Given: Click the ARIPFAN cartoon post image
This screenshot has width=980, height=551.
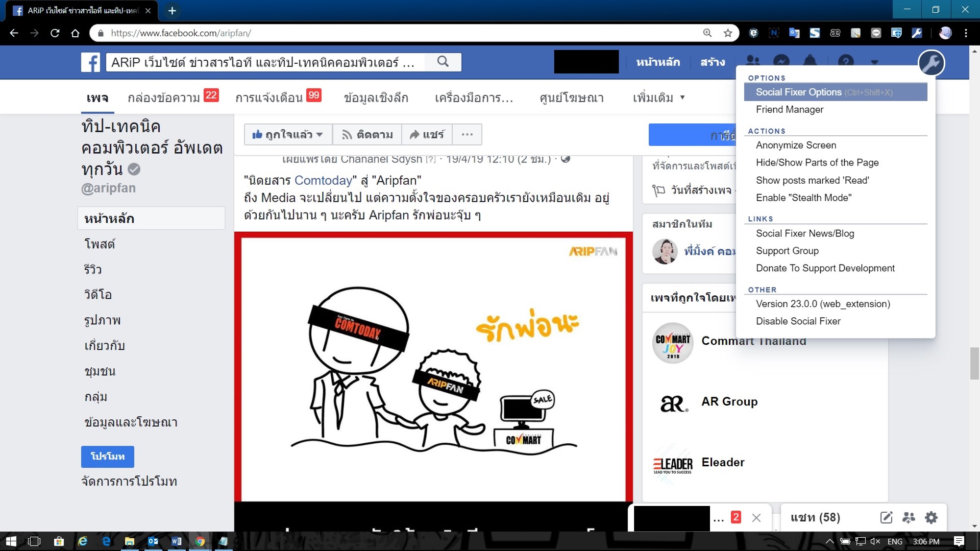Looking at the screenshot, I should point(433,367).
